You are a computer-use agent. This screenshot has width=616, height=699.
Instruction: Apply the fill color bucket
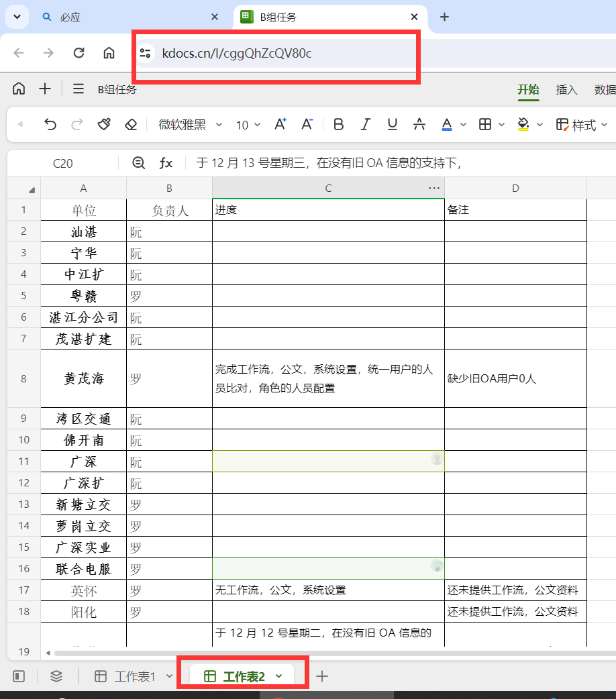point(523,124)
